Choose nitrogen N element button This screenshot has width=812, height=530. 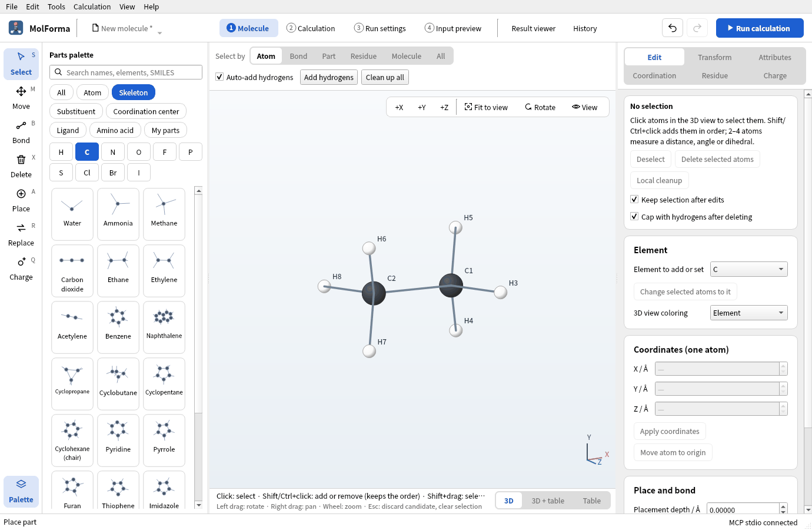click(x=113, y=152)
